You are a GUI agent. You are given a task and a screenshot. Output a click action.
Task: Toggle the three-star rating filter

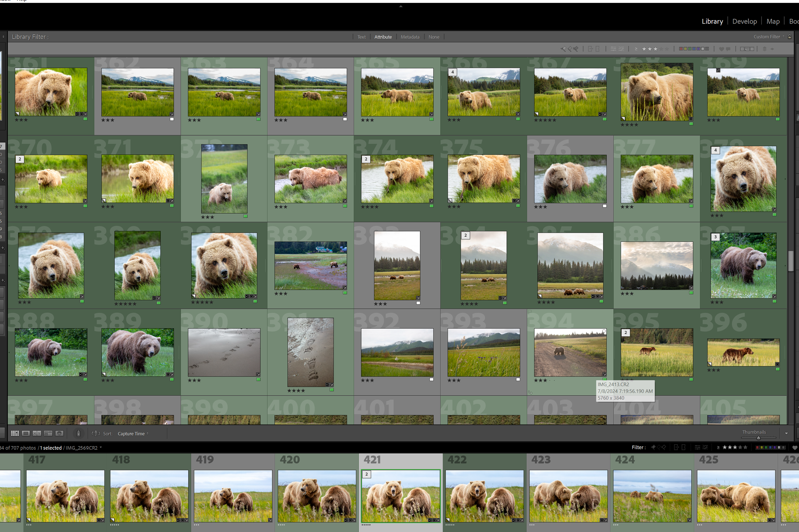[656, 49]
